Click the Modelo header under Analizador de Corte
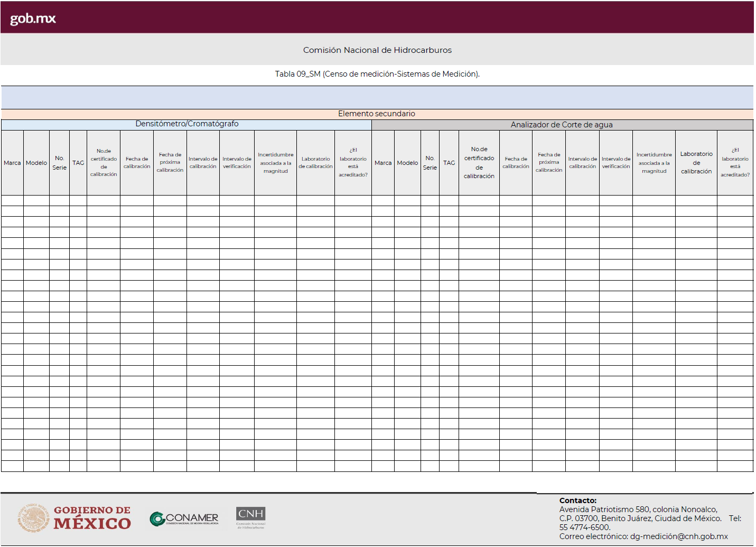The height and width of the screenshot is (547, 756). tap(407, 163)
